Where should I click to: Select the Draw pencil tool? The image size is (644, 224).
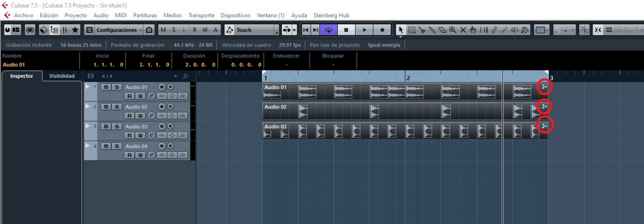pyautogui.click(x=494, y=30)
